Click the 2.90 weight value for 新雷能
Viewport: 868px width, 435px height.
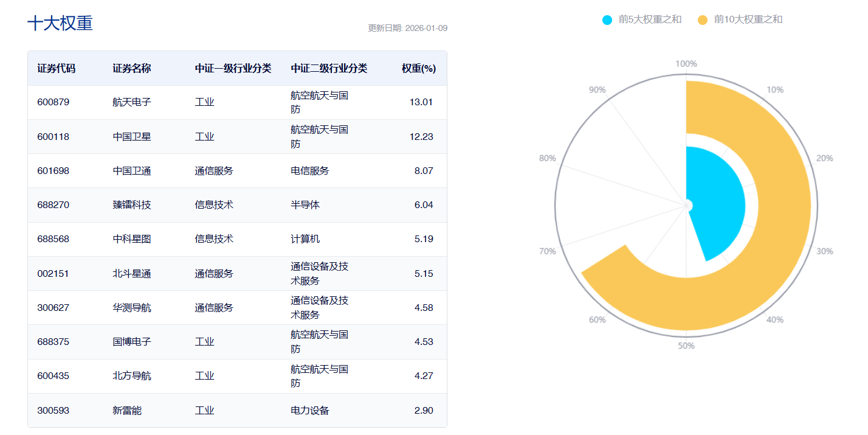coord(423,411)
